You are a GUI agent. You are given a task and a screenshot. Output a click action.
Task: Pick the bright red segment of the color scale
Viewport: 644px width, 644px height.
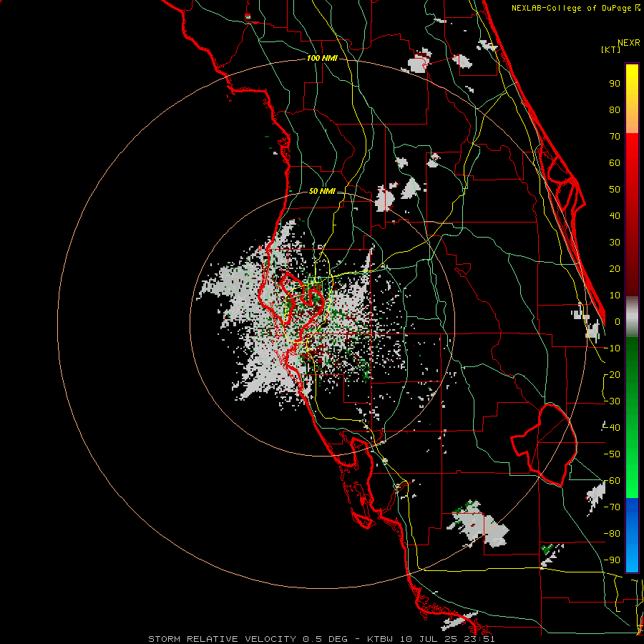point(632,152)
